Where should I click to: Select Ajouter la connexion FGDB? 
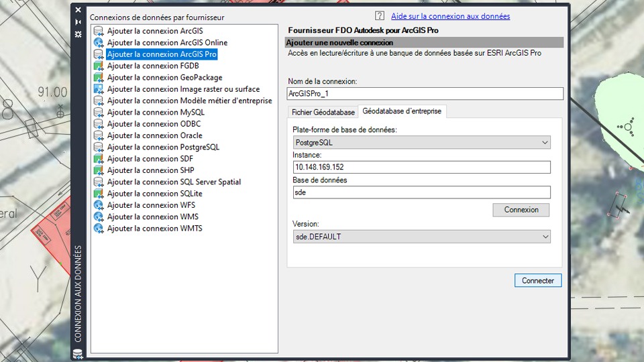pos(153,66)
